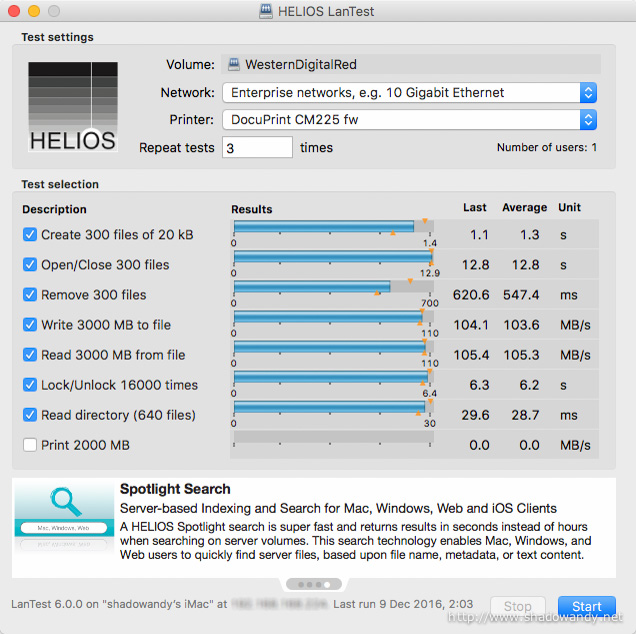Uncheck Remove 300 files test
Image resolution: width=636 pixels, height=634 pixels.
click(30, 294)
